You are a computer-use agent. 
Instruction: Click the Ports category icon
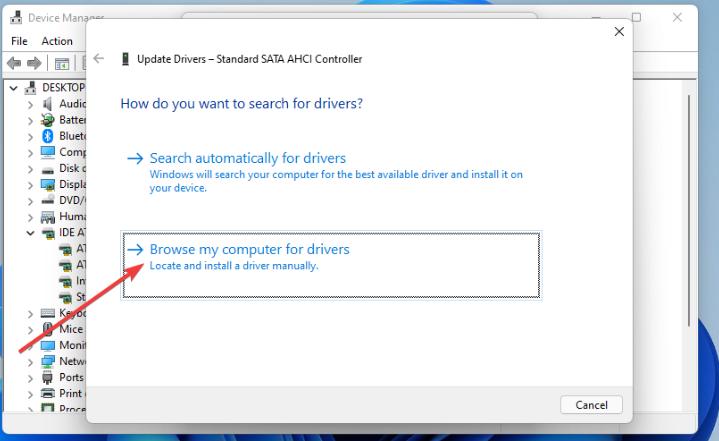tap(48, 377)
